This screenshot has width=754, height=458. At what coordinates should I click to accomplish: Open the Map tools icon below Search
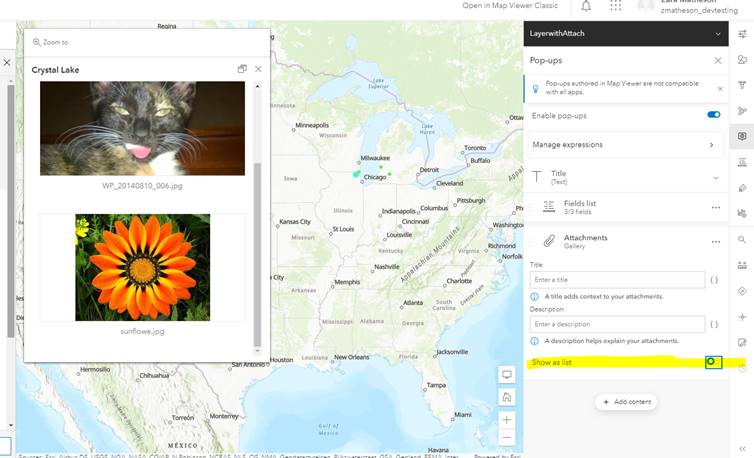point(742,265)
